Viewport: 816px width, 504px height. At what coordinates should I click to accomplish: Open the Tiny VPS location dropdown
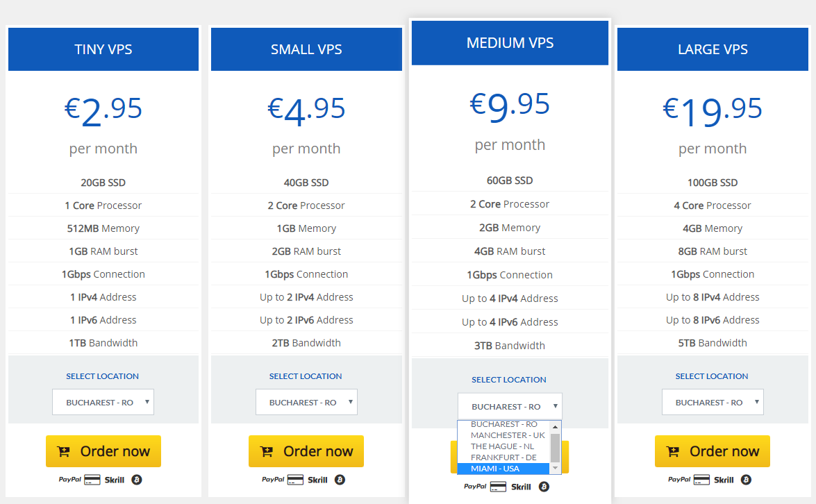point(103,402)
